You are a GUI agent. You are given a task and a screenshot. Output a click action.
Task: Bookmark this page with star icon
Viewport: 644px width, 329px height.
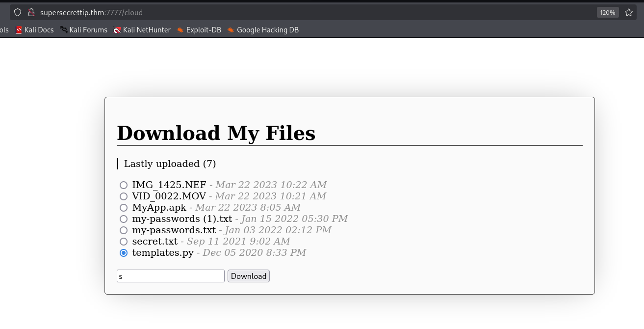click(629, 12)
